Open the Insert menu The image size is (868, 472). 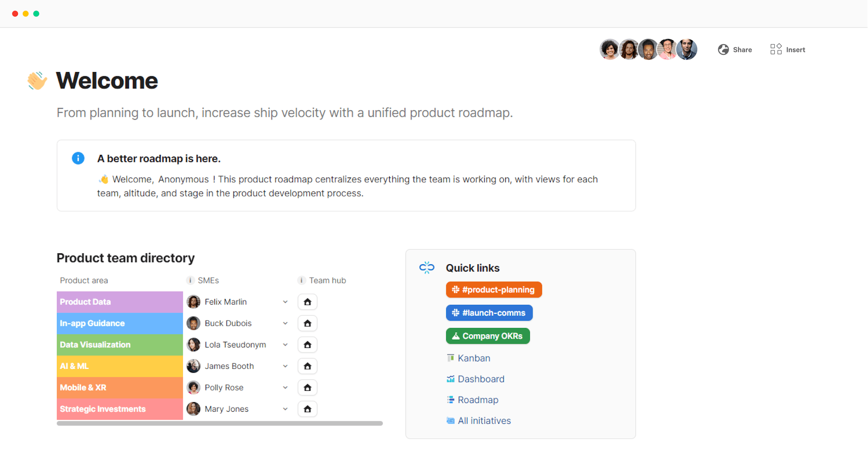click(788, 49)
